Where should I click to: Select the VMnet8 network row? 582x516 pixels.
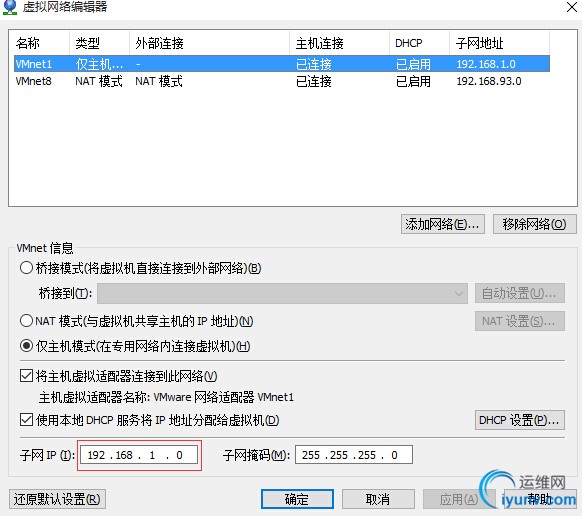pos(282,81)
